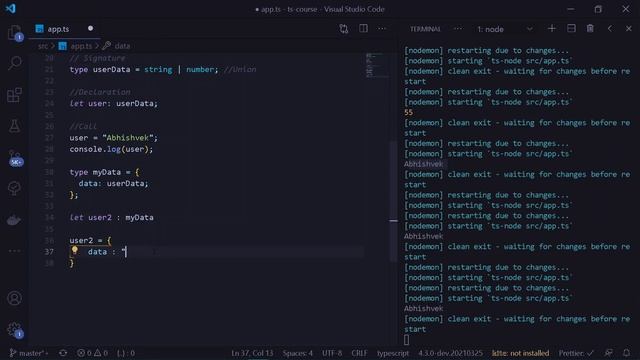Close unsaved app.ts tab via dot
Image resolution: width=640 pixels, height=360 pixels.
tap(90, 28)
